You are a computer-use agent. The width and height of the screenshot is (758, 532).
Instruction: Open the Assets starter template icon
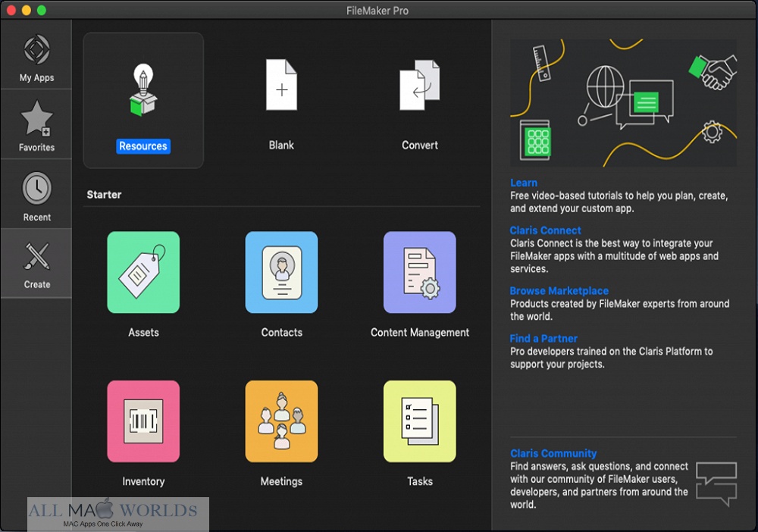pyautogui.click(x=143, y=272)
